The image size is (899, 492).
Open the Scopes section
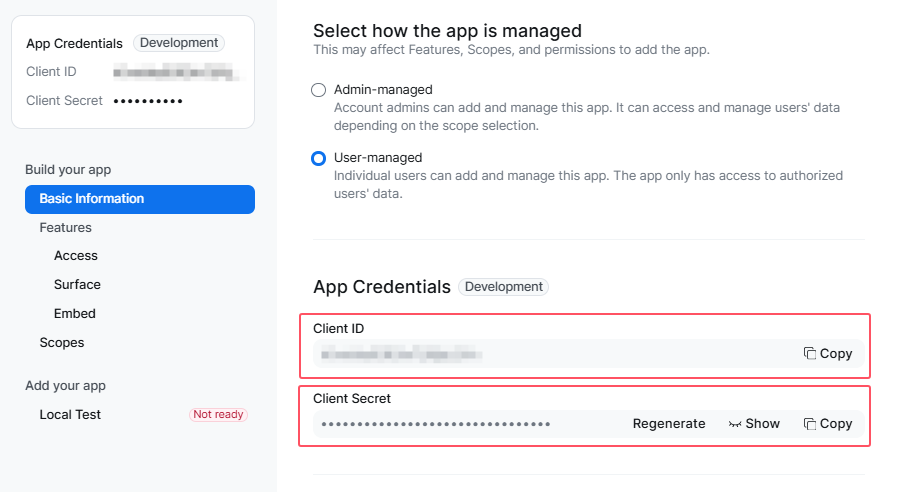[x=62, y=343]
